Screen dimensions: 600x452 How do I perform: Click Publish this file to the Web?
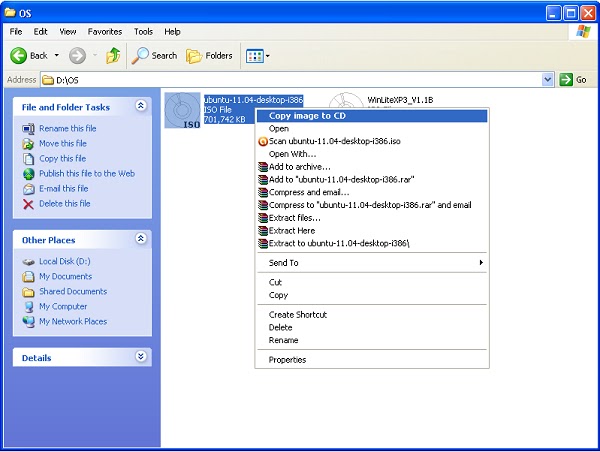[x=87, y=174]
